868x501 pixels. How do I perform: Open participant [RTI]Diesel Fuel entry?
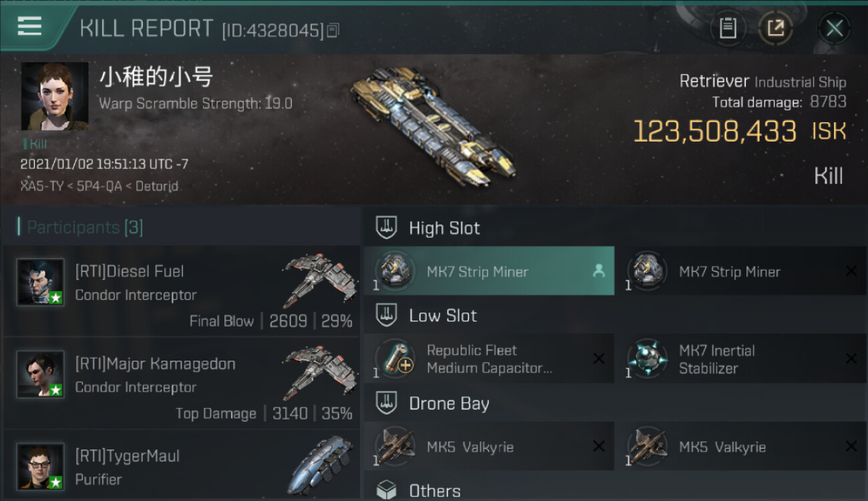coord(182,291)
